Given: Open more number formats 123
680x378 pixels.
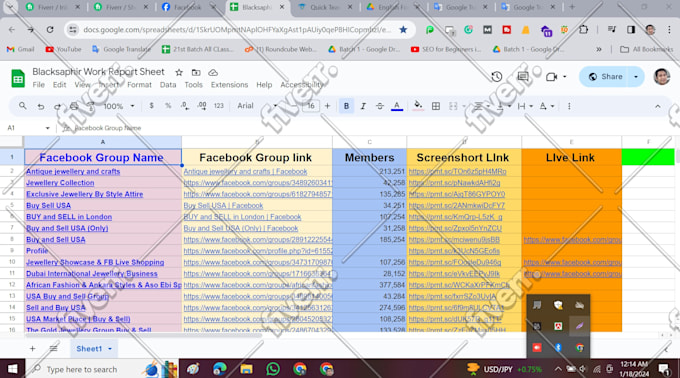Looking at the screenshot, I should pos(219,106).
